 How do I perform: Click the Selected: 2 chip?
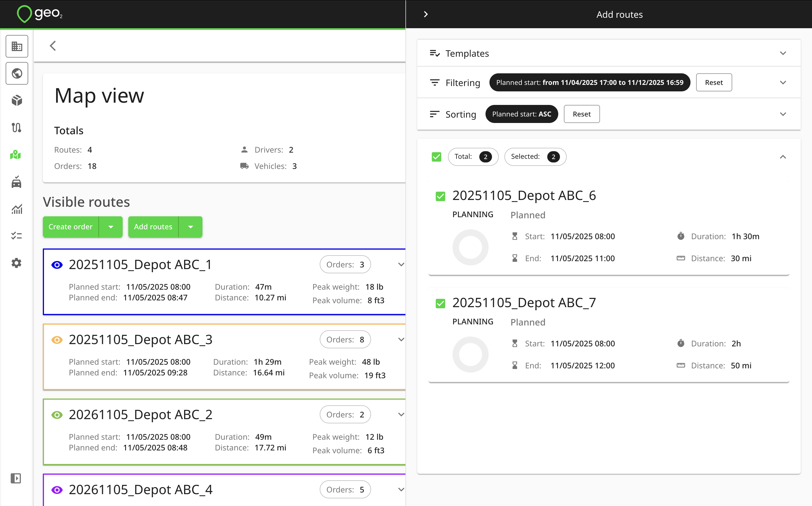[x=535, y=157]
